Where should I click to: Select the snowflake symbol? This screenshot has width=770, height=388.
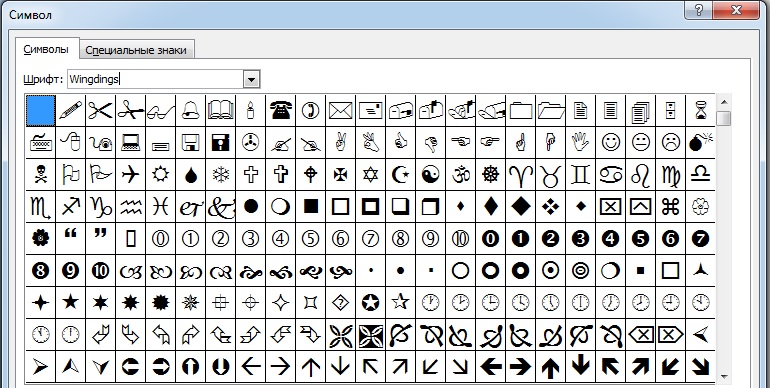point(220,174)
